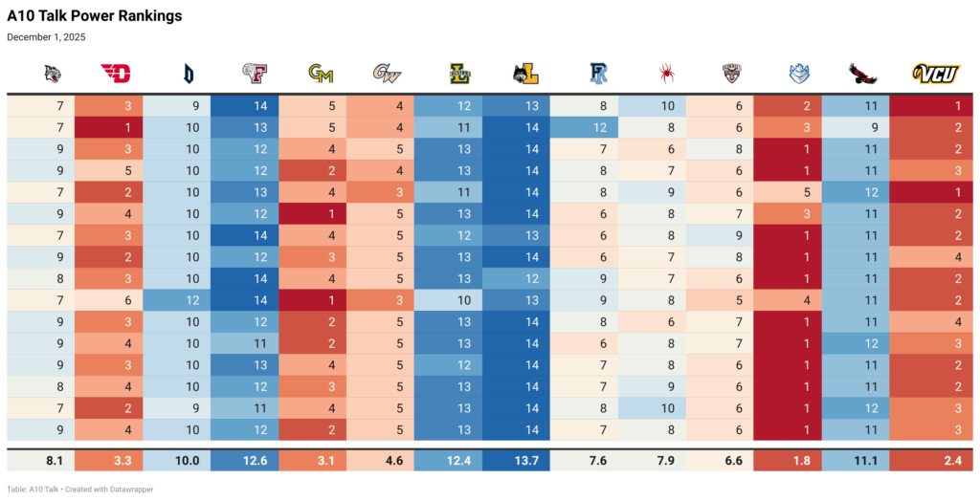The height and width of the screenshot is (501, 980).
Task: Select the George Mason GM logo
Action: point(321,73)
